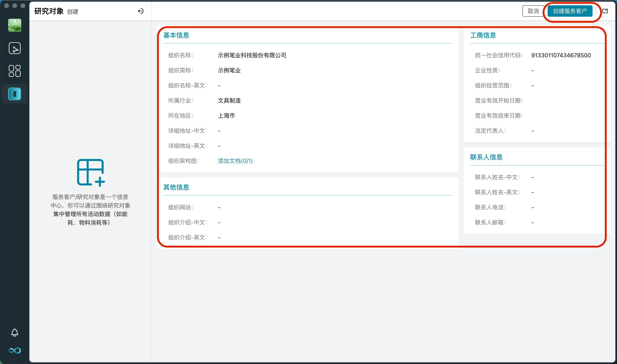
Task: Click the 创建服务客户 button
Action: click(570, 11)
